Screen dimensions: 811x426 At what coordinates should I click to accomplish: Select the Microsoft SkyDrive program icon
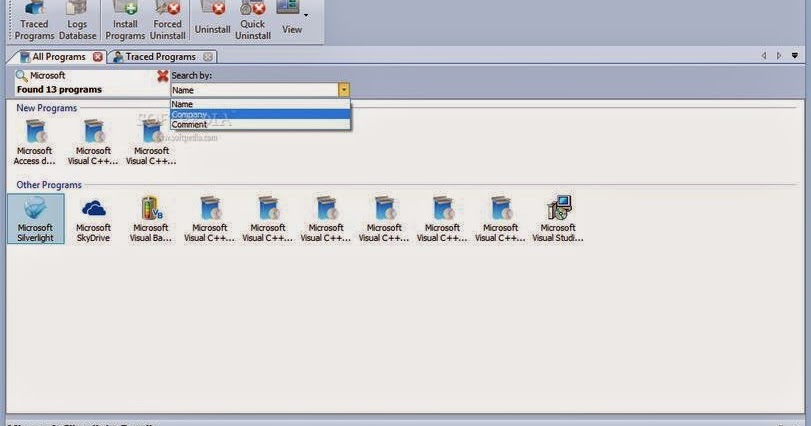pos(93,219)
